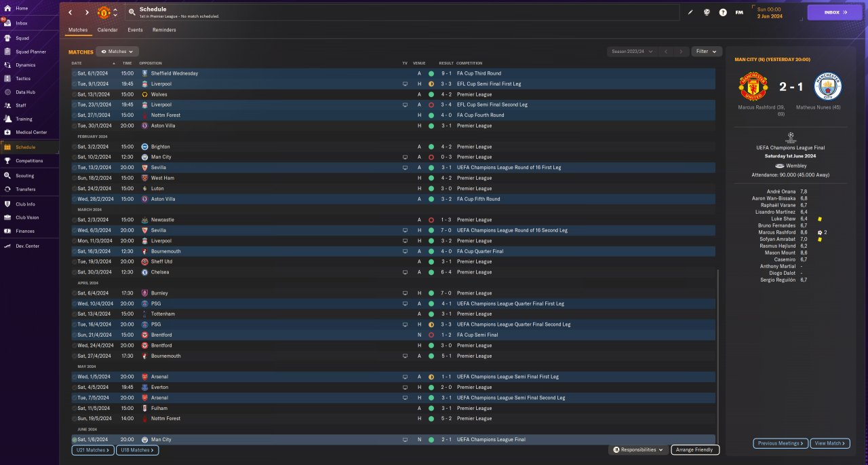Click the forward navigation arrow

click(x=87, y=12)
